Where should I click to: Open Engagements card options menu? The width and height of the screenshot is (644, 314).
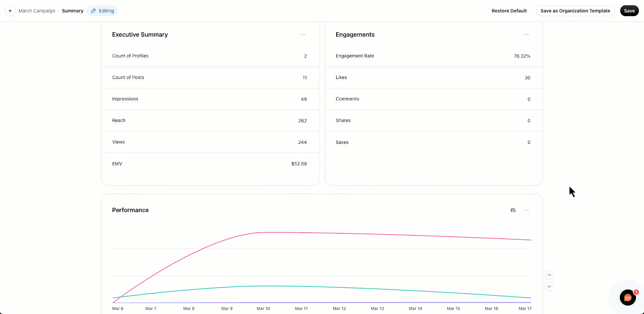[x=526, y=35]
